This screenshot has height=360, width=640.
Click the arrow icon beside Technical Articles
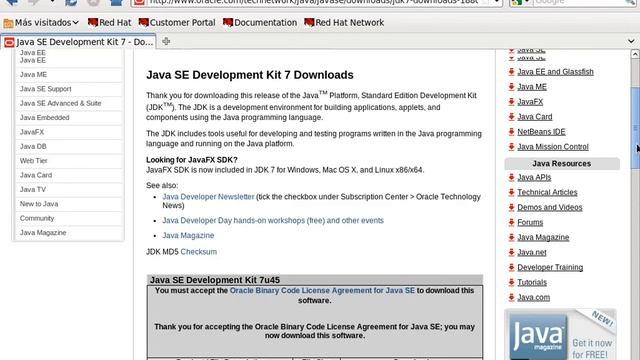coord(511,193)
